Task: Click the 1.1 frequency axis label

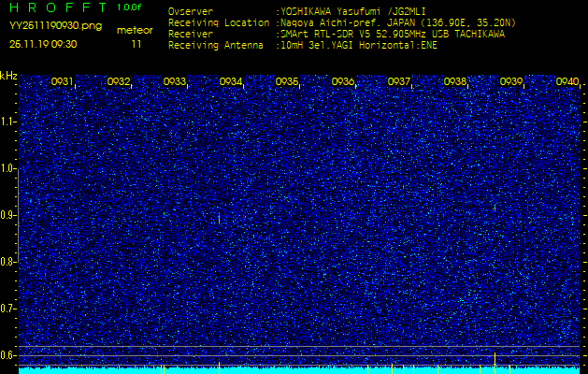Action: coord(8,122)
